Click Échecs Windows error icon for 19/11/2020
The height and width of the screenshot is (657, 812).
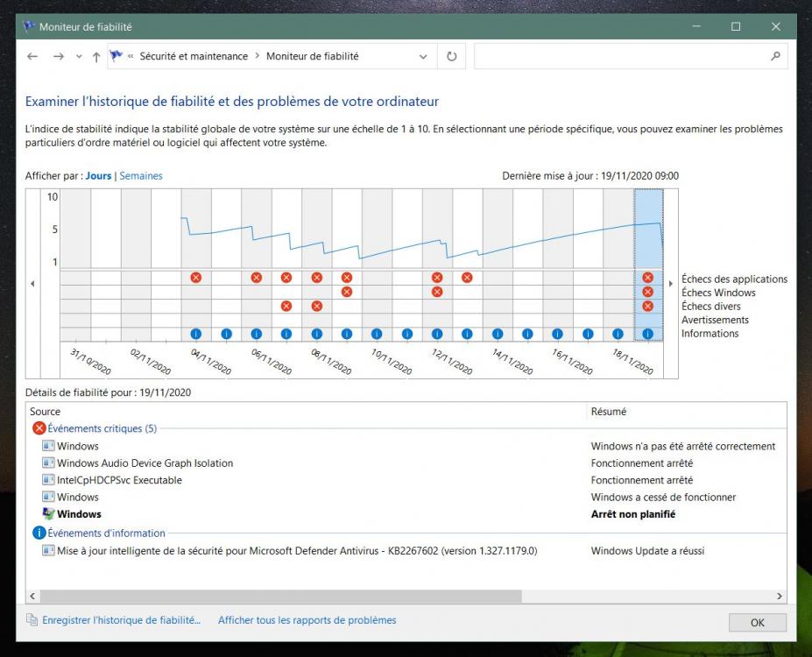647,292
